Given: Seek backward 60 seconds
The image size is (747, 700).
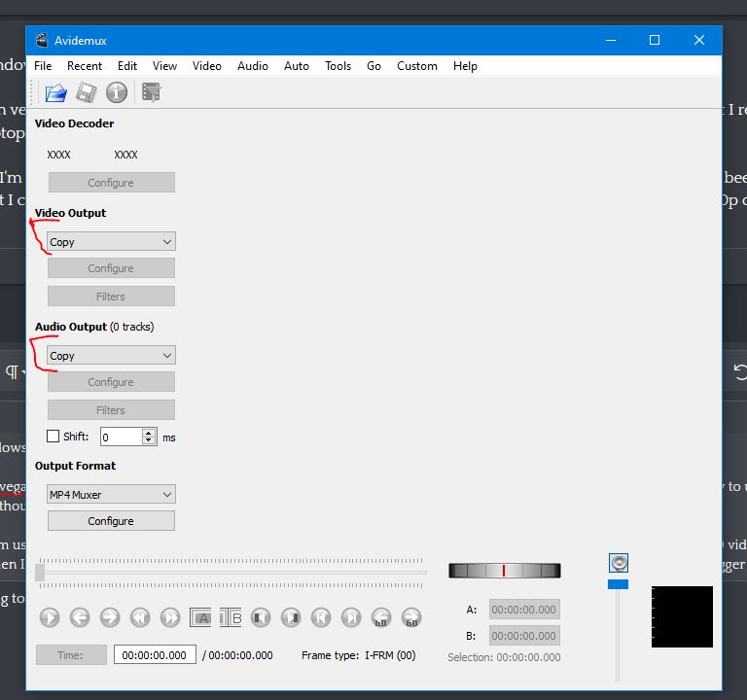Looking at the screenshot, I should click(381, 617).
